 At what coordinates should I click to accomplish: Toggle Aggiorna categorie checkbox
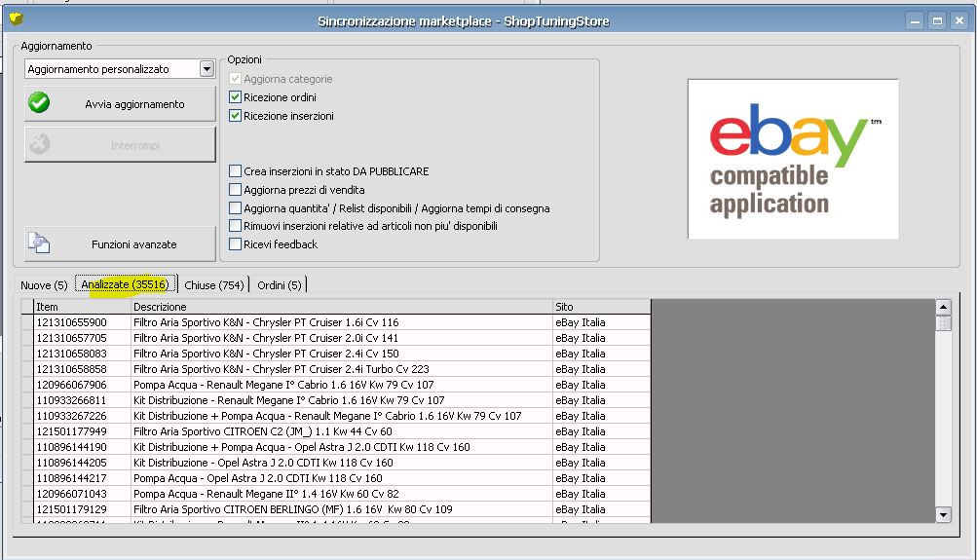tap(235, 79)
